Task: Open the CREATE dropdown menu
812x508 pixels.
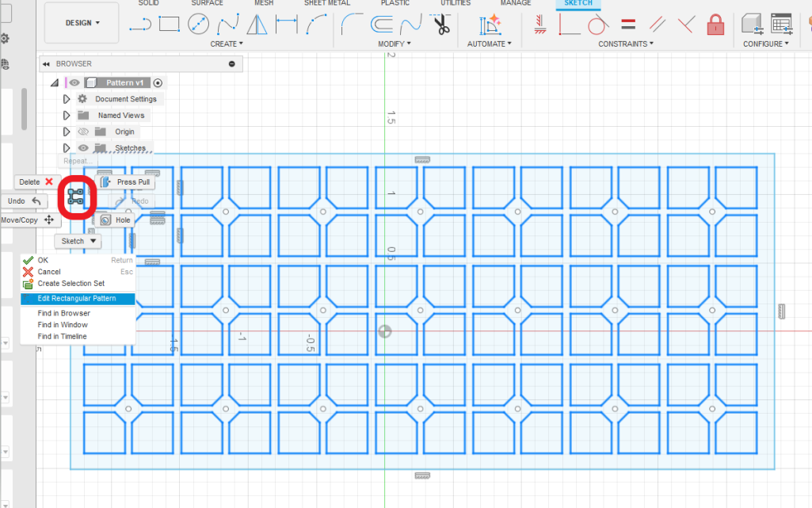Action: 227,44
